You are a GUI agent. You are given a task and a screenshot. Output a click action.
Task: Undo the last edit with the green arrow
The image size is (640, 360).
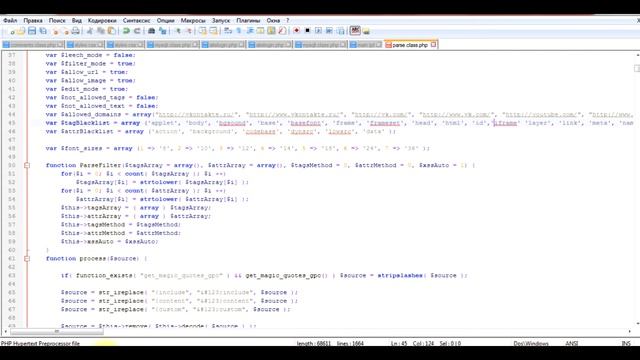pyautogui.click(x=126, y=31)
